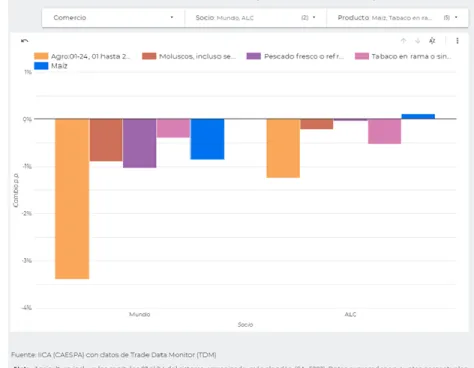This screenshot has width=474, height=368.
Task: Open the three-dot chart menu
Action: (x=457, y=41)
